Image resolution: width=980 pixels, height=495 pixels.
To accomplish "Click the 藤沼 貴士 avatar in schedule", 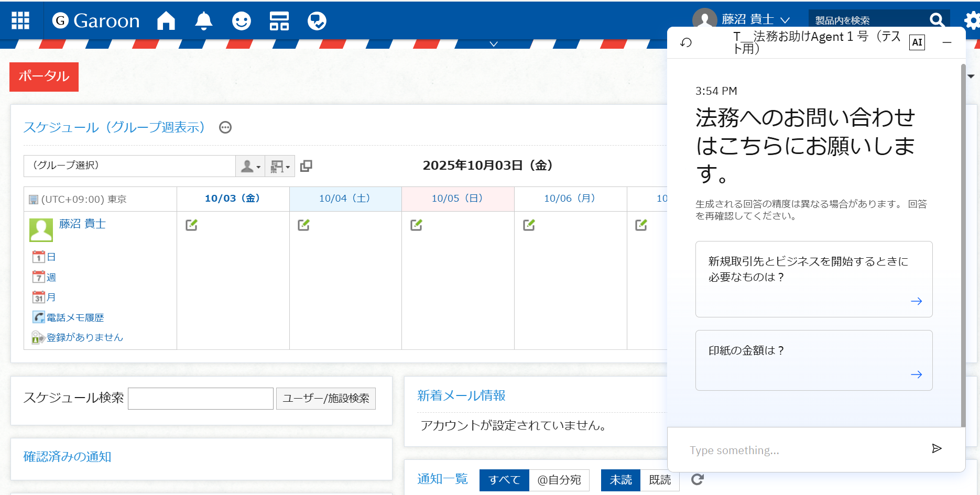I will (41, 230).
